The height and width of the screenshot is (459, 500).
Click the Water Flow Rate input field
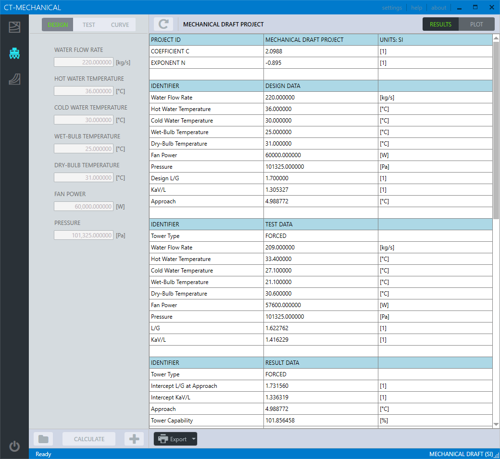click(84, 62)
